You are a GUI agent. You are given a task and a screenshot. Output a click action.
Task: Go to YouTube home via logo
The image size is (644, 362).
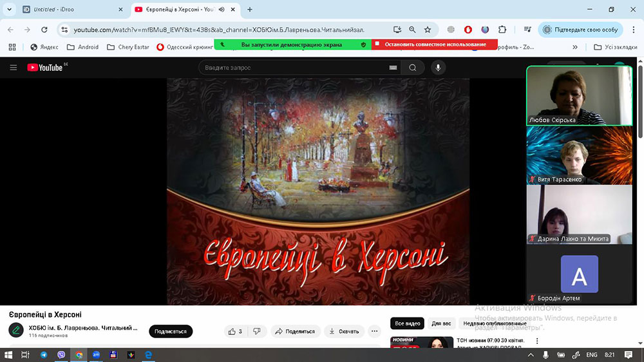pos(45,68)
